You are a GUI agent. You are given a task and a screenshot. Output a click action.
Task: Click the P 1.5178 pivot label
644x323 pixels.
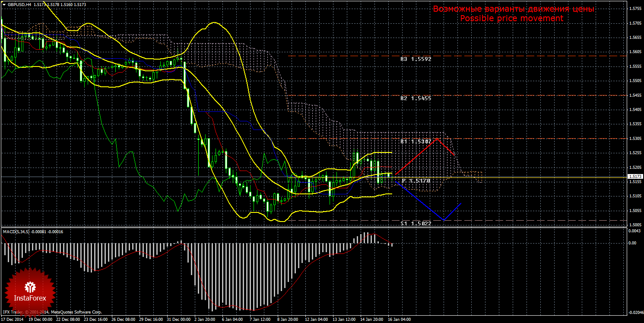pyautogui.click(x=416, y=180)
